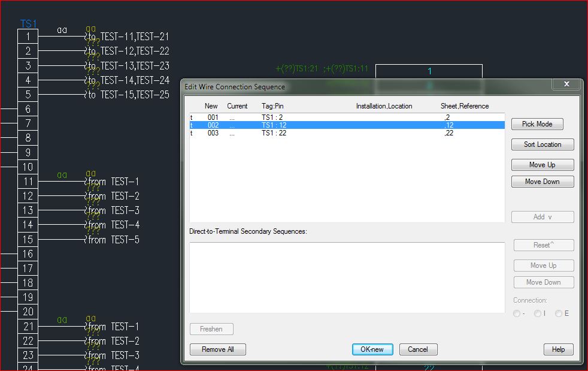
Task: Click terminal 1 box on TS1 strip
Action: tap(28, 37)
